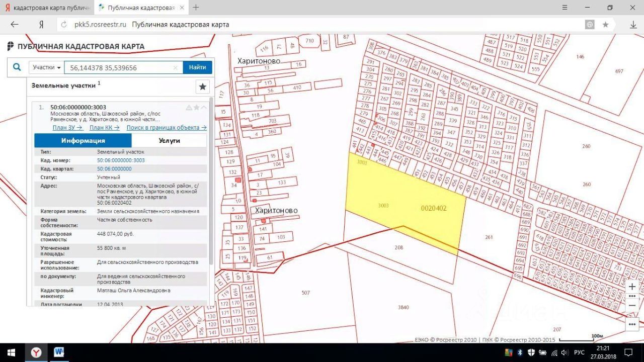The width and height of the screenshot is (644, 362).
Task: Open the Wi-Fi network tray icon
Action: pyautogui.click(x=554, y=352)
